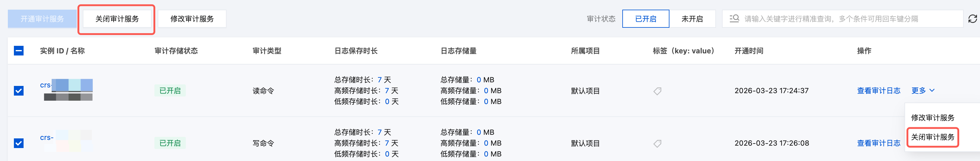Expand the 更多 dropdown in the first row
Screen dimensions: 980x161
point(923,91)
